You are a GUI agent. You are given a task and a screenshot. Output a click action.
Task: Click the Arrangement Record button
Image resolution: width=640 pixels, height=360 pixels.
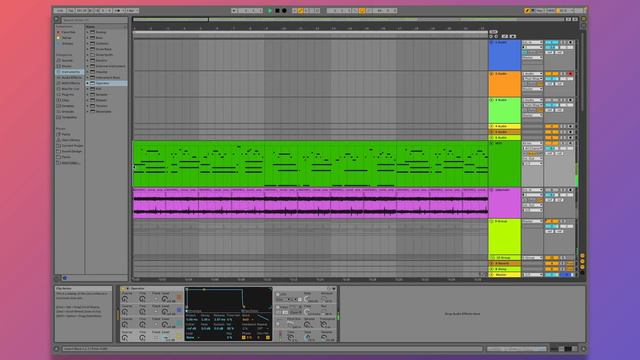[284, 11]
